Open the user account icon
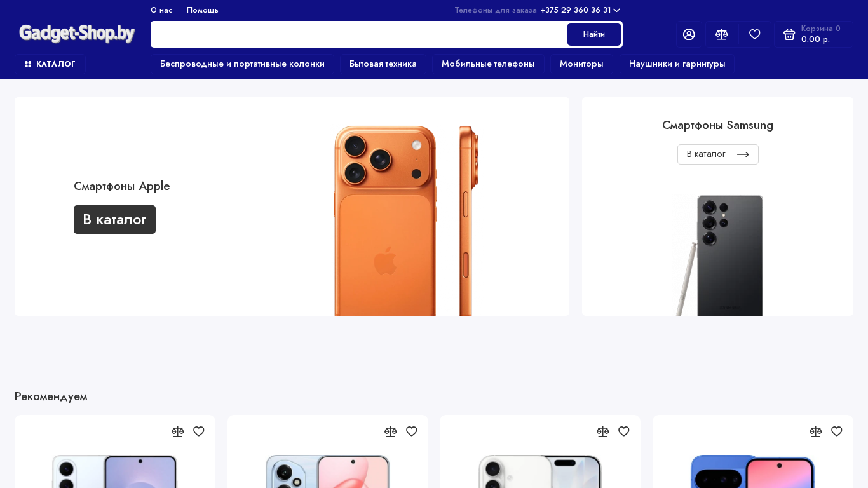This screenshot has height=488, width=868. 689,34
